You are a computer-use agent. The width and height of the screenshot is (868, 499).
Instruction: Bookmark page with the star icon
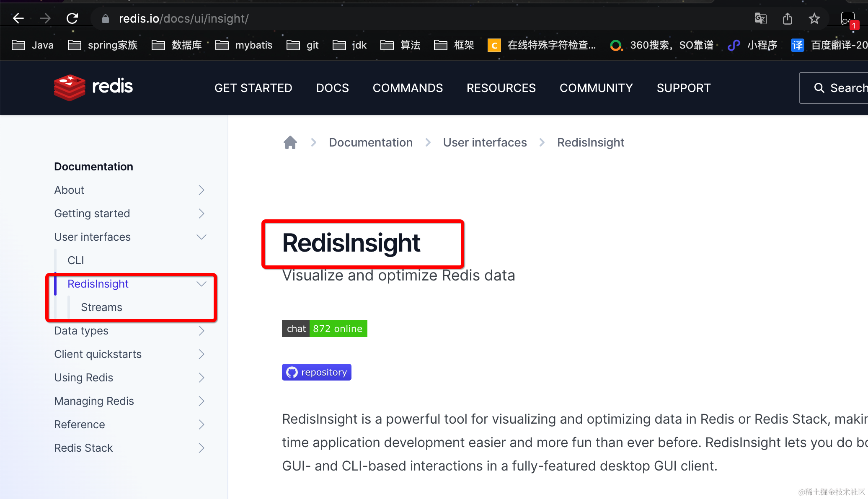[814, 18]
